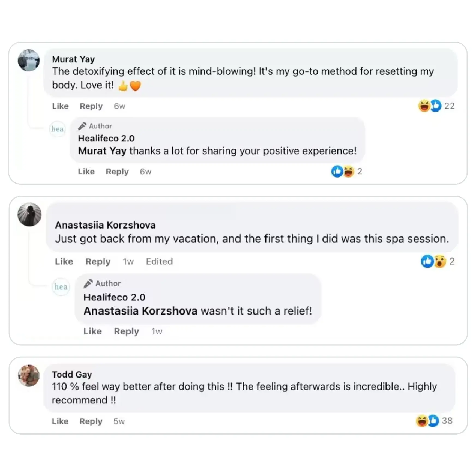Reply to Healifeco's thanks message
Viewport: 476px width, 476px height.
[x=117, y=172]
